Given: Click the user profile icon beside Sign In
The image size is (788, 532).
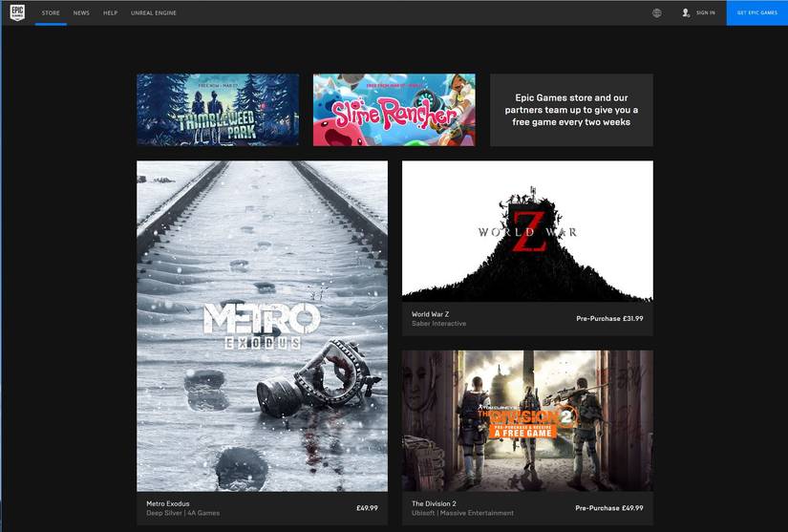Looking at the screenshot, I should pos(686,13).
